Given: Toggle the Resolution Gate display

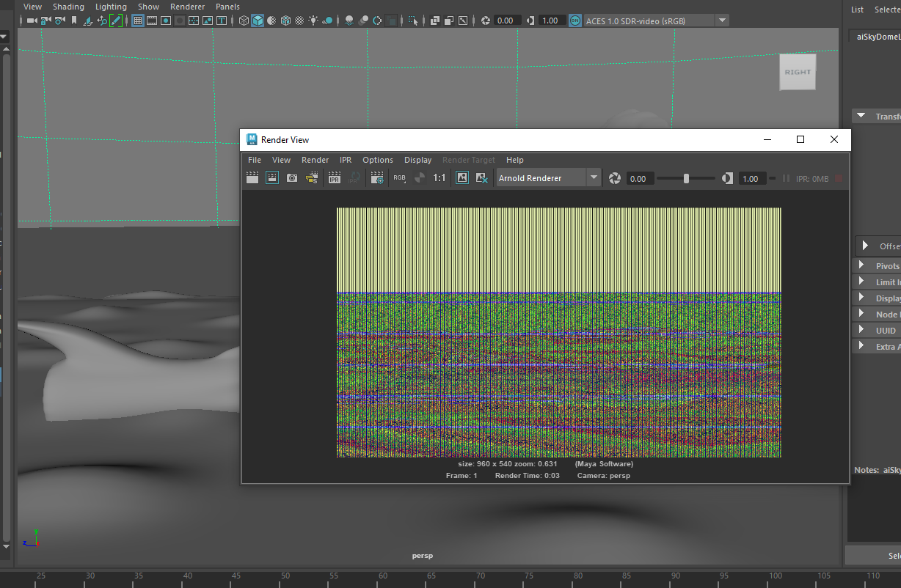Looking at the screenshot, I should coord(166,21).
